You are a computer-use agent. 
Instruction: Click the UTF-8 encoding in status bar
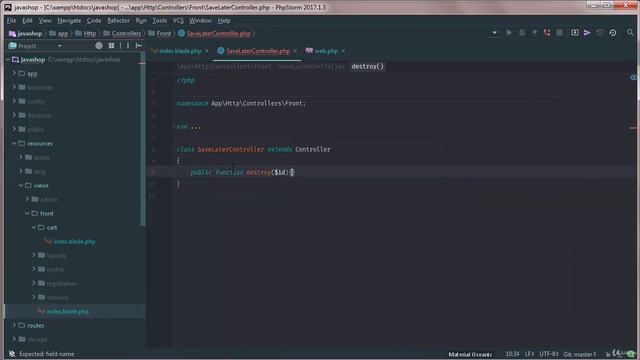point(549,354)
